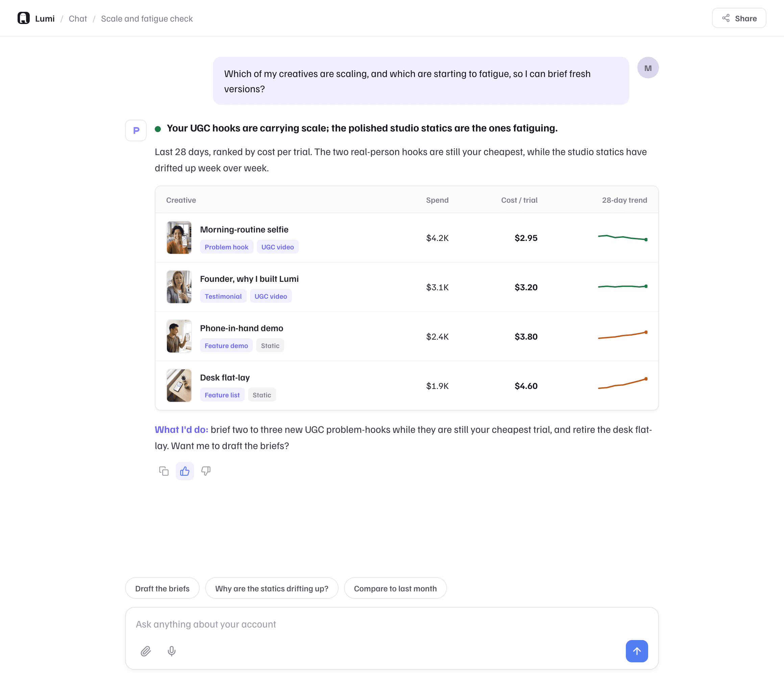This screenshot has height=686, width=784.
Task: Attach a file with the paperclip icon
Action: tap(146, 651)
